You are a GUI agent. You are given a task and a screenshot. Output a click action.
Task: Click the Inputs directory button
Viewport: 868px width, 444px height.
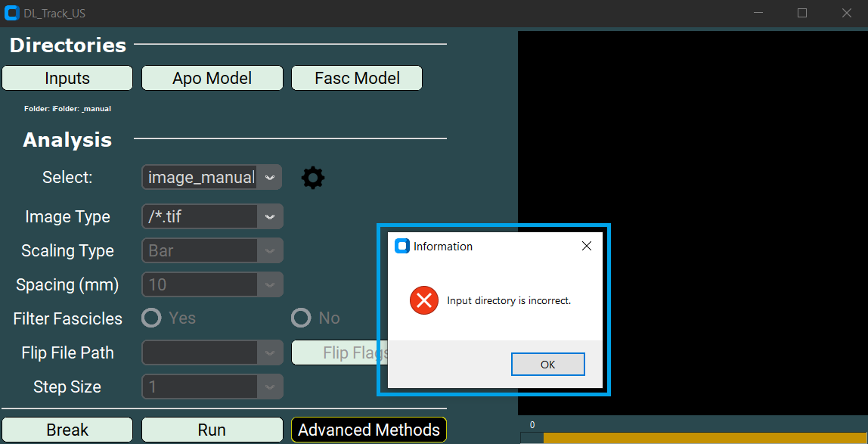(x=67, y=78)
